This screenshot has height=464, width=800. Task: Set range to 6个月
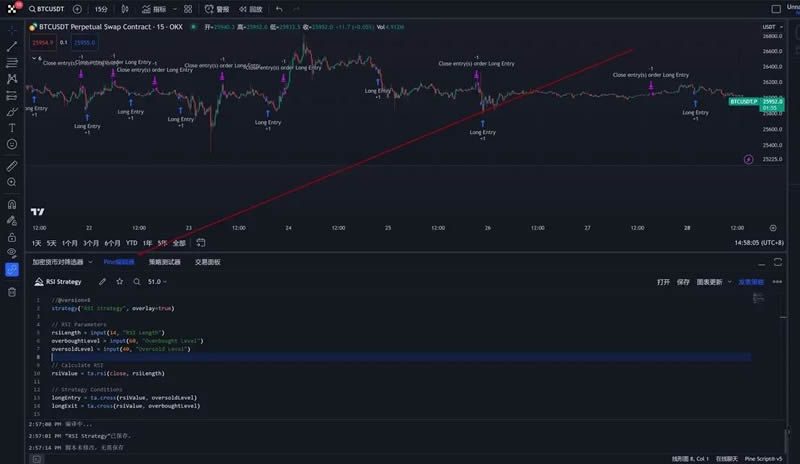(x=113, y=243)
